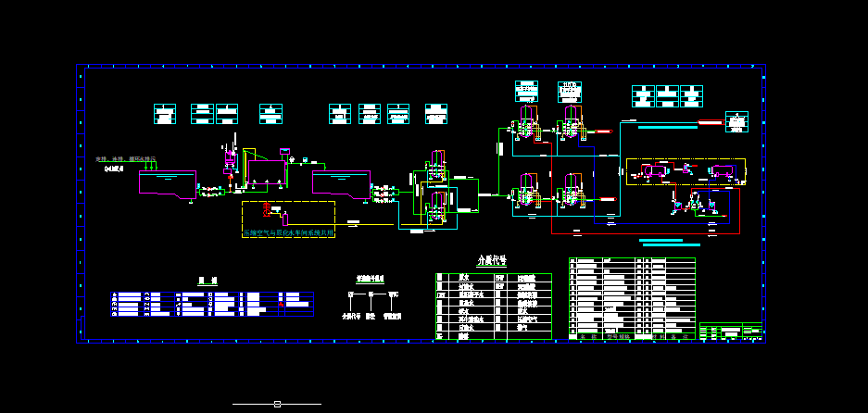Click the pipe numbering diagram heading at bottom center
868x413 pixels.
[371, 279]
